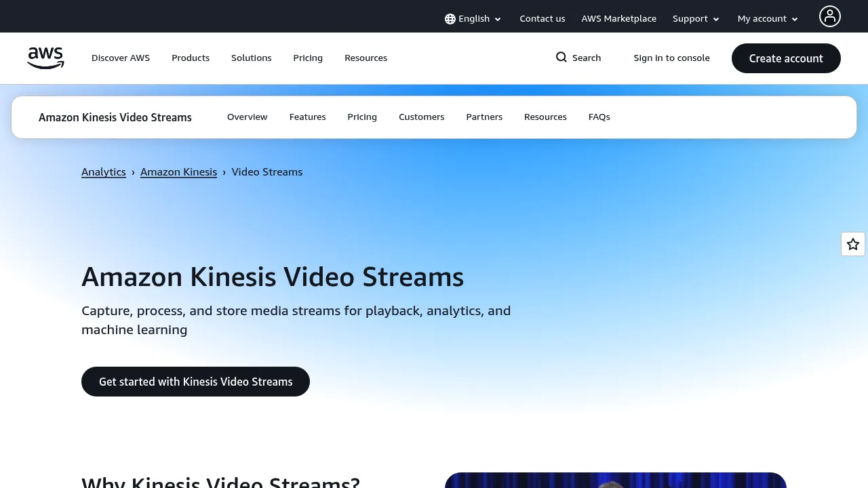Click the magnifying glass search icon
This screenshot has width=868, height=488.
click(561, 58)
